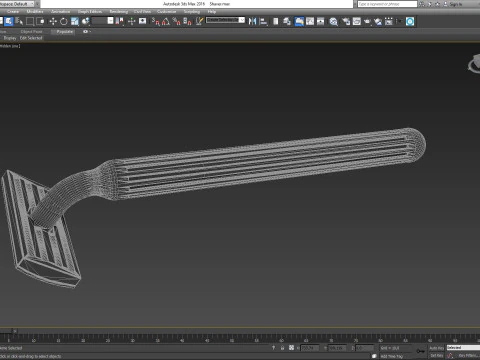480x360 pixels.
Task: Select the Select Object tool
Action: tap(9, 21)
